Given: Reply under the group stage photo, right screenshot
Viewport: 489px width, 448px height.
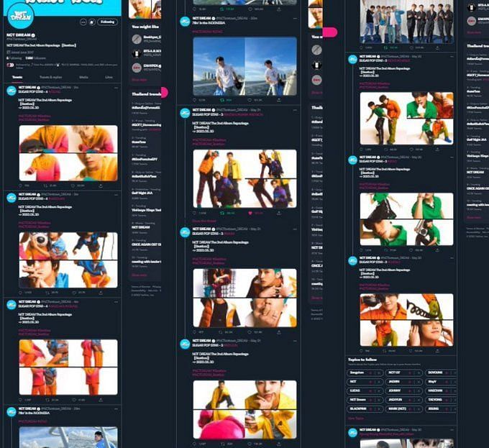Looking at the screenshot, I should coord(362,47).
